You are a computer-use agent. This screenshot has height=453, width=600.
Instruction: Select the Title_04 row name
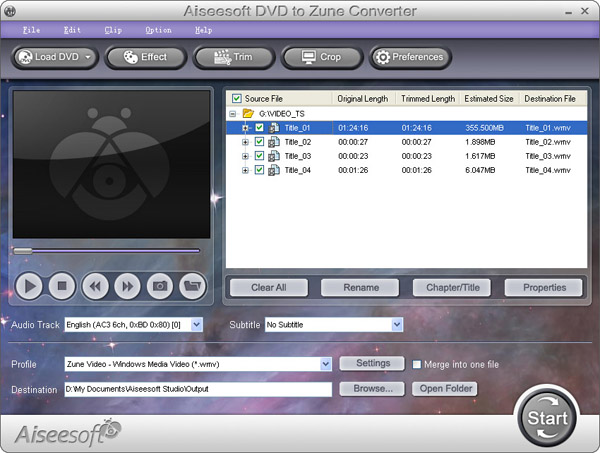(298, 170)
